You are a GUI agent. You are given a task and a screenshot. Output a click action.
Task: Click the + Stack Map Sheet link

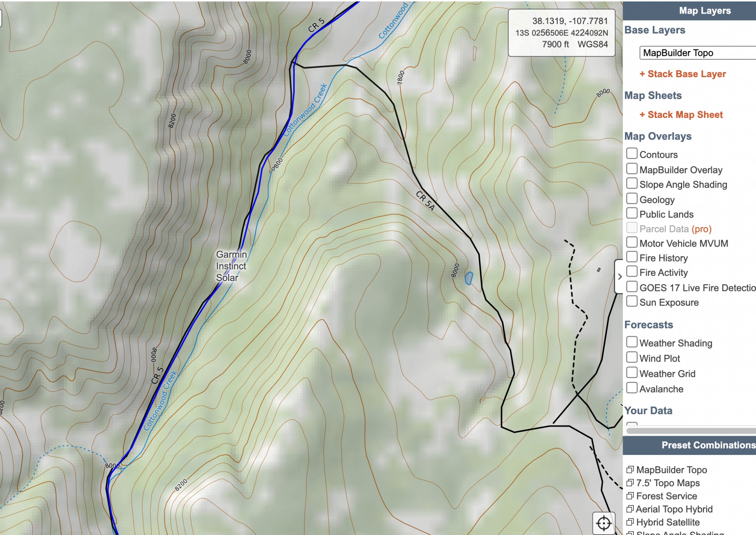681,115
